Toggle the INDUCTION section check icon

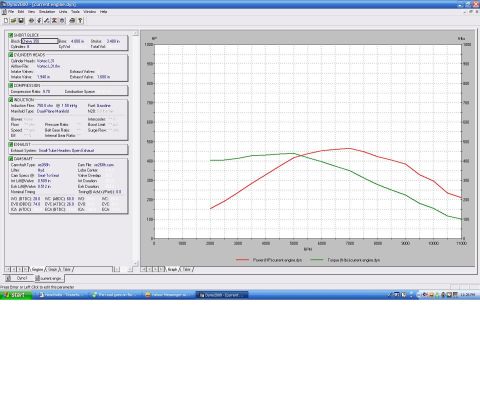point(11,100)
